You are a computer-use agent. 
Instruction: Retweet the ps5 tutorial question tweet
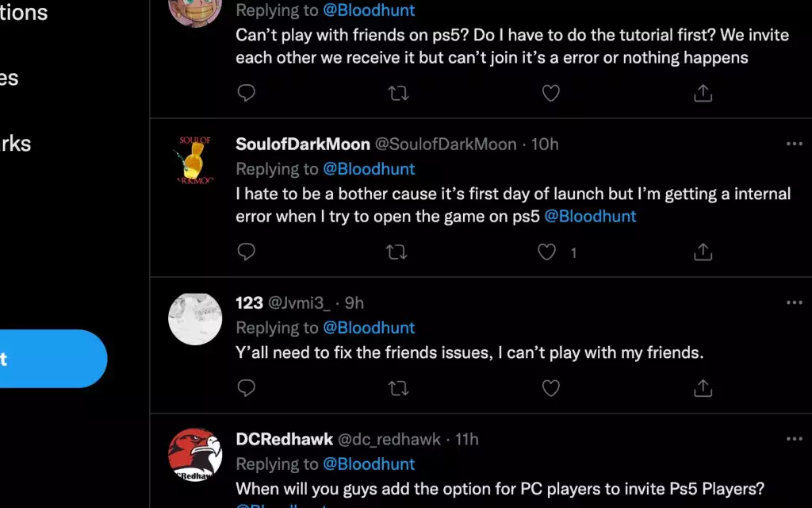coord(397,93)
